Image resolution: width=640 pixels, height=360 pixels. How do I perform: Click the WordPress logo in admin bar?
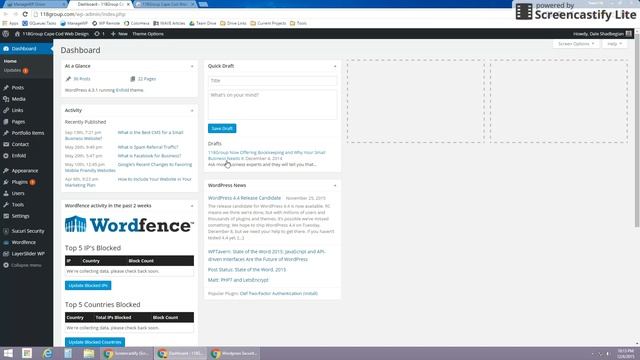tap(6, 34)
